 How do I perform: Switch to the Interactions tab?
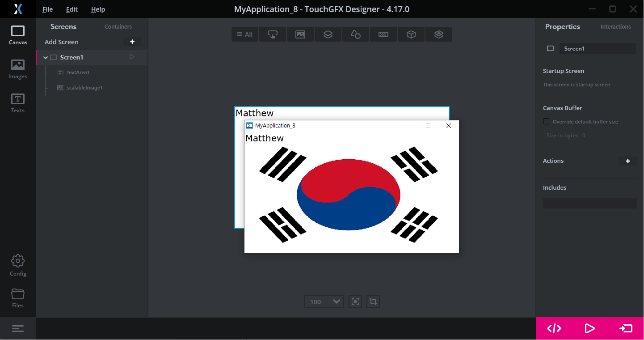point(616,27)
